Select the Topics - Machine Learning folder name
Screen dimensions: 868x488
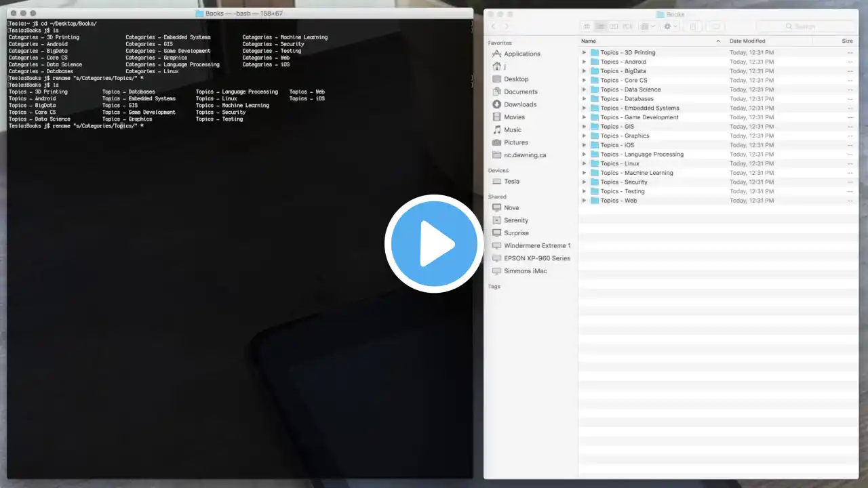(x=637, y=173)
